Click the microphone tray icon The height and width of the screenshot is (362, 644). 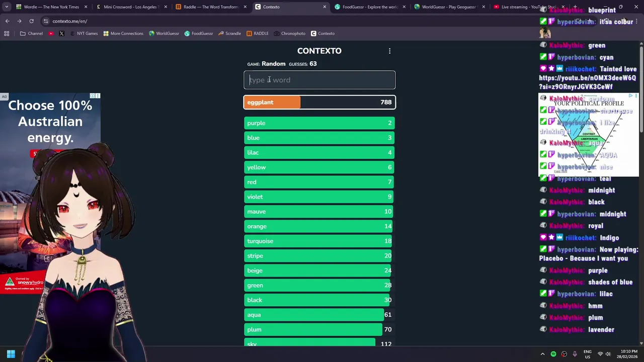[575, 354]
